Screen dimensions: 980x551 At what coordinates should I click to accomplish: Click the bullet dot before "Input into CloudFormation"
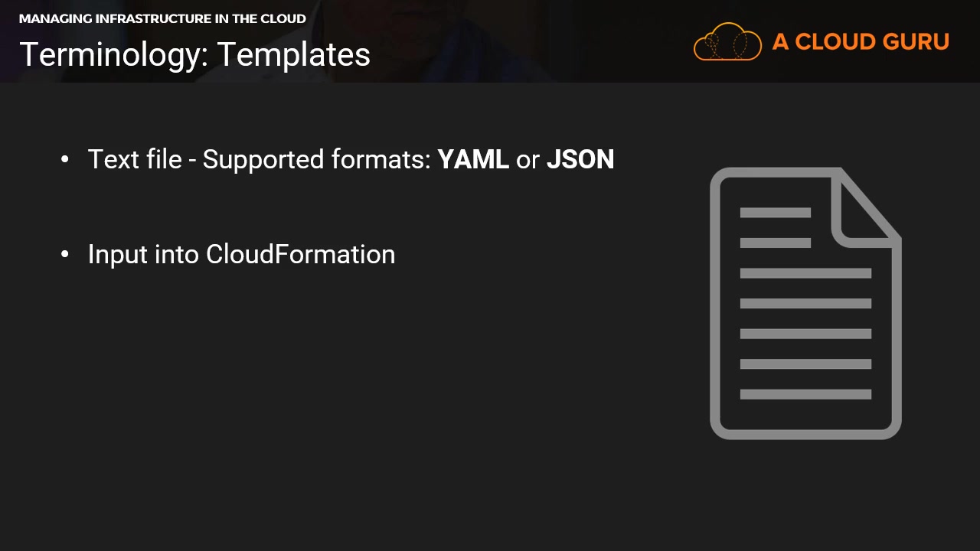[x=65, y=254]
